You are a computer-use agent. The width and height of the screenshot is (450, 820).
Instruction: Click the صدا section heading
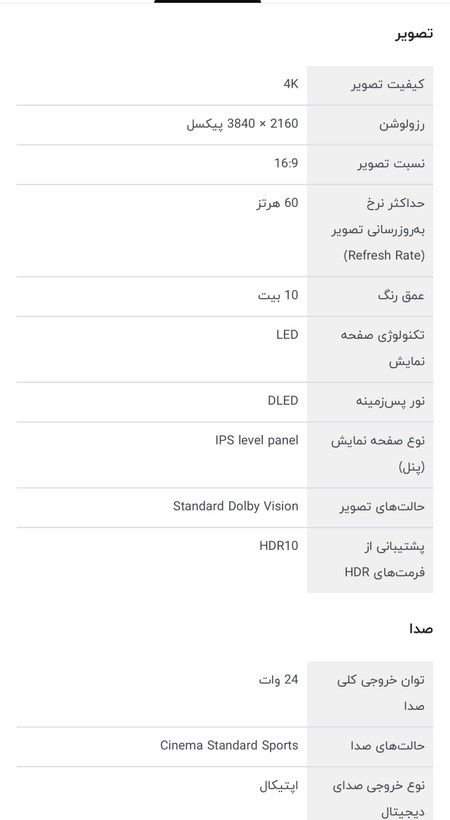click(421, 629)
